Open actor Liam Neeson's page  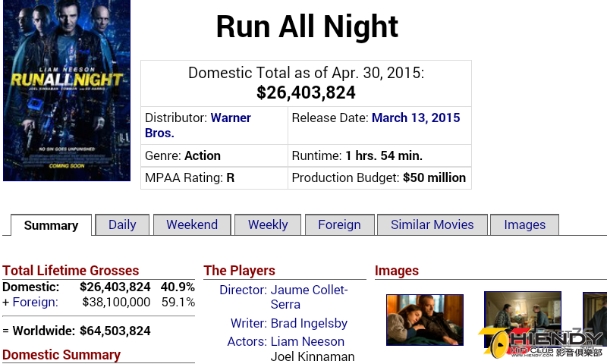[307, 342]
